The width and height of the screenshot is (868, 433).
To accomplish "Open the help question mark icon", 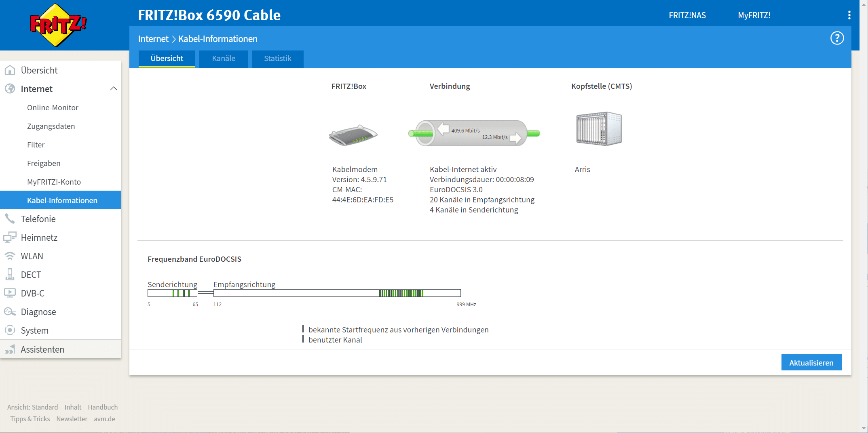I will pyautogui.click(x=837, y=38).
